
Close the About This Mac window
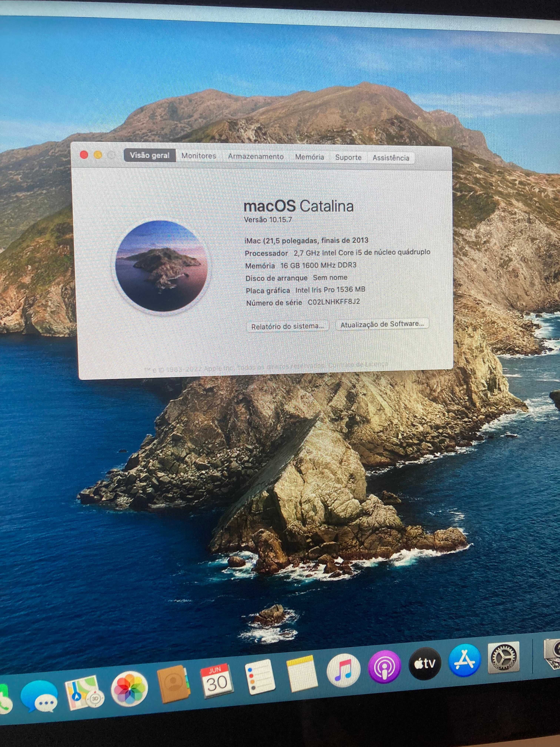click(84, 155)
